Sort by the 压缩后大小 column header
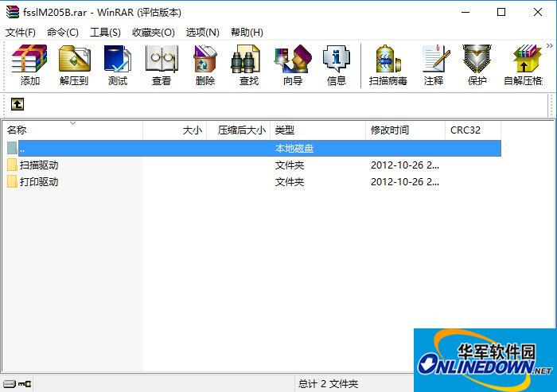 click(239, 130)
